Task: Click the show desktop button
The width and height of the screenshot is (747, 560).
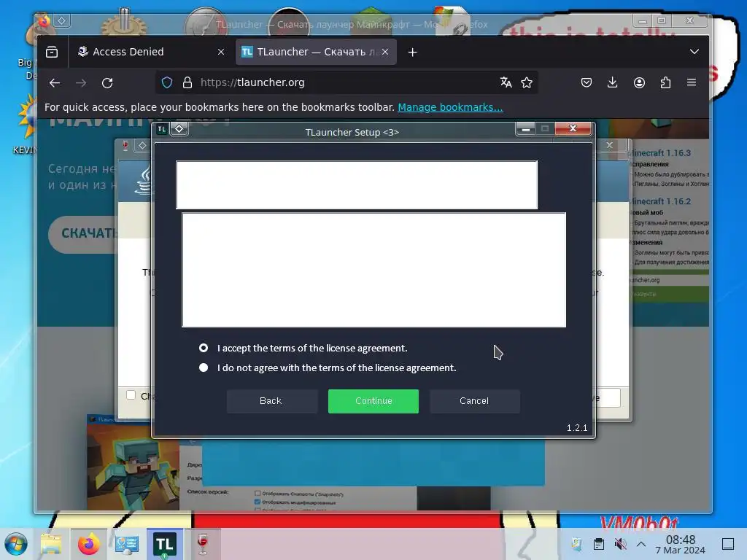Action: [x=728, y=544]
